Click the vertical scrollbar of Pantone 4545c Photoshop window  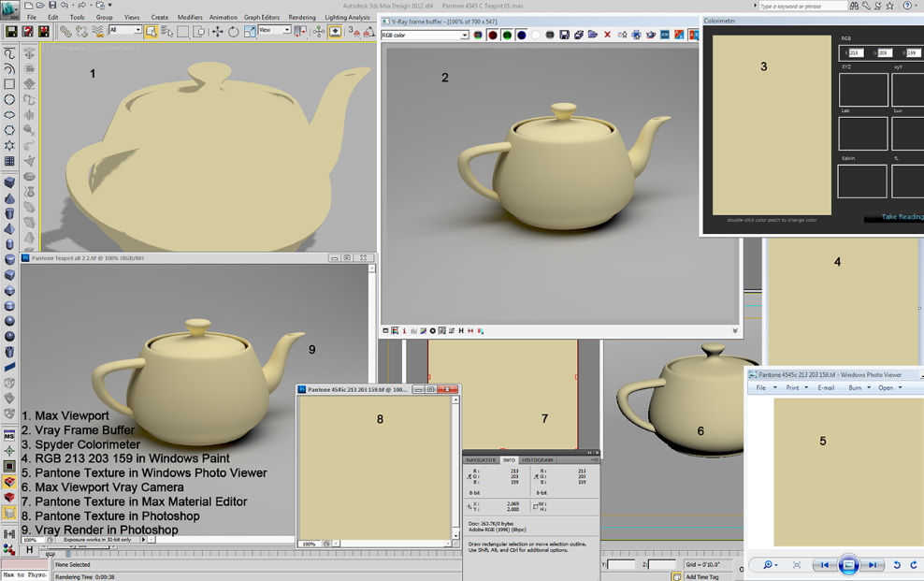(455, 468)
